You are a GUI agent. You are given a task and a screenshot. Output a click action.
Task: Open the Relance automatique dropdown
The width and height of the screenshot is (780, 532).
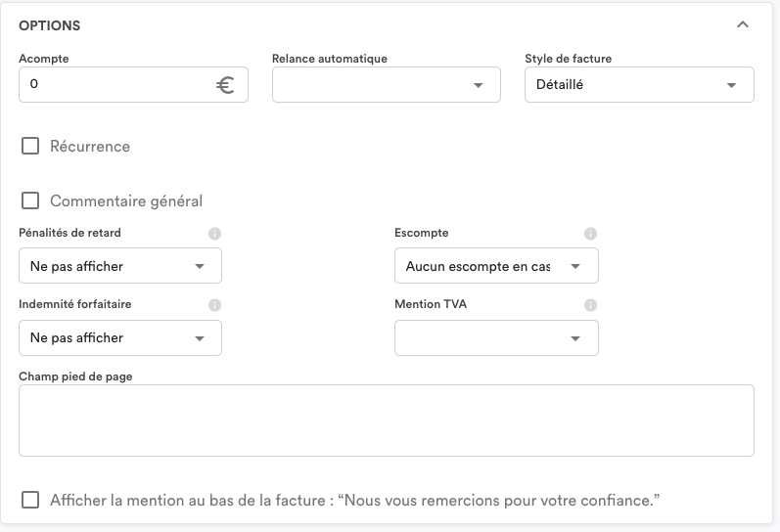386,84
